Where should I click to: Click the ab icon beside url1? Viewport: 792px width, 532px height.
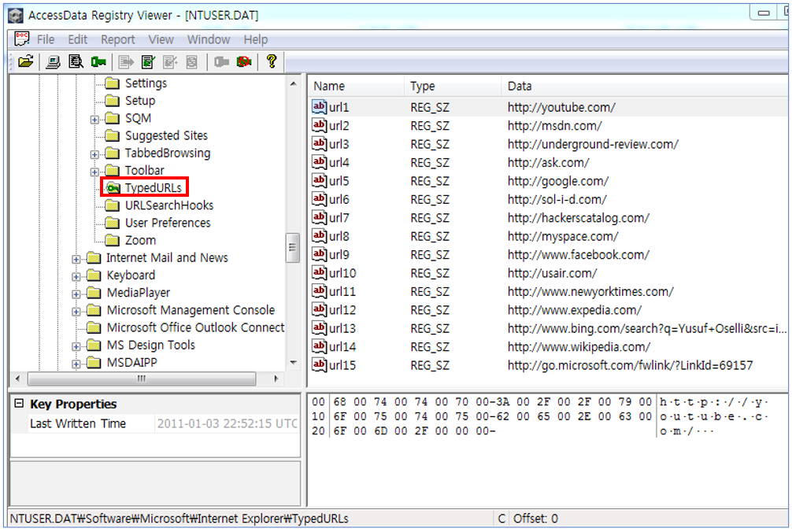[x=319, y=106]
